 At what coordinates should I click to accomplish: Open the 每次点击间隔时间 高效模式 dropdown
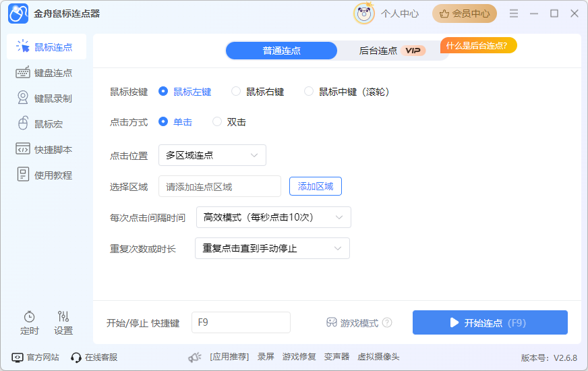274,217
